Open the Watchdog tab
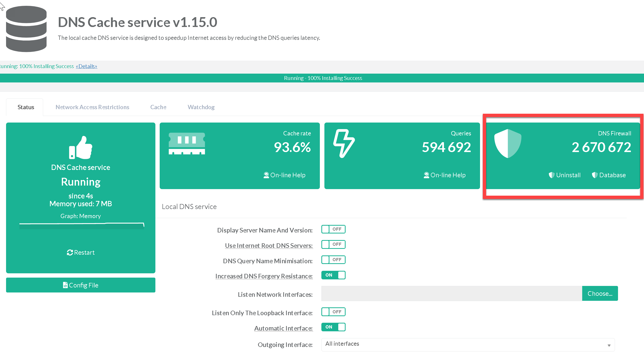Viewport: 644px width, 354px height. point(201,107)
